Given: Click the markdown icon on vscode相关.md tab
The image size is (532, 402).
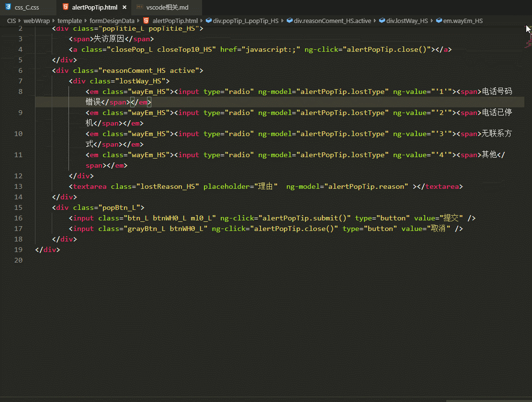Looking at the screenshot, I should [x=139, y=7].
